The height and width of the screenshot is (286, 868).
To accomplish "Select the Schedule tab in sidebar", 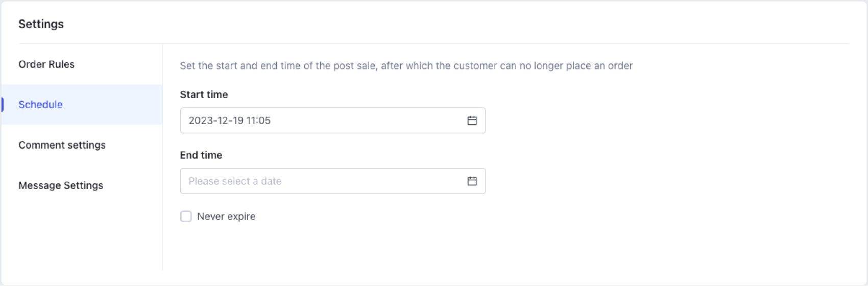I will tap(41, 105).
